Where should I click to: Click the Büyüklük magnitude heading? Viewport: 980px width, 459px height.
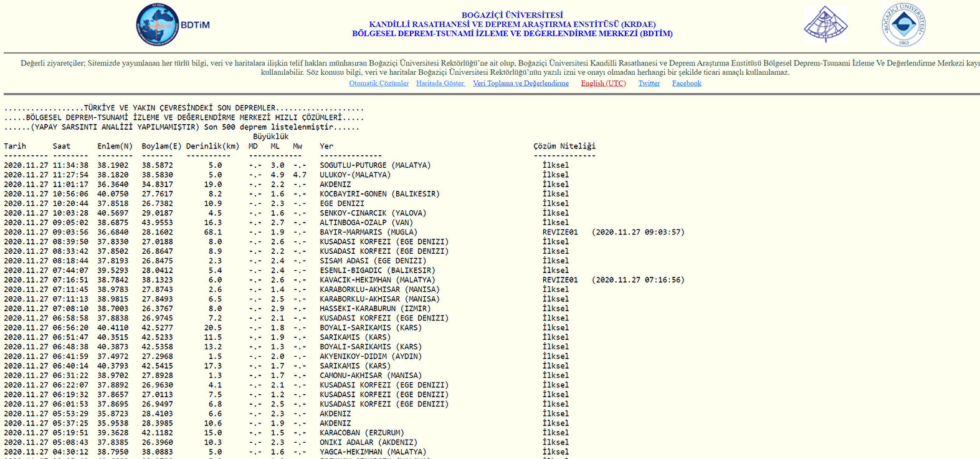point(270,137)
